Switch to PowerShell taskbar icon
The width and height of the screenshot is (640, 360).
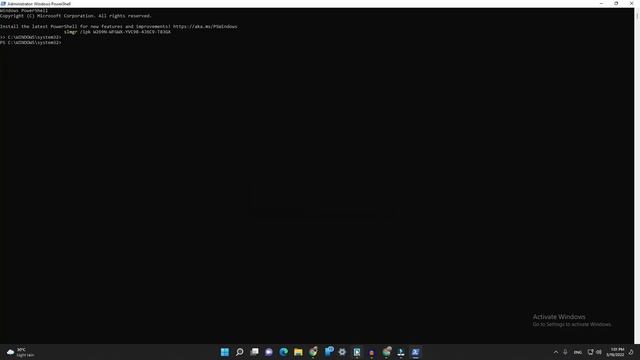pyautogui.click(x=415, y=352)
